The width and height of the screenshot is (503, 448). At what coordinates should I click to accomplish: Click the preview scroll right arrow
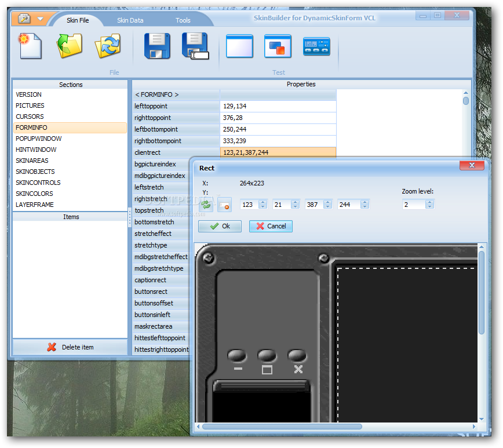[474, 427]
